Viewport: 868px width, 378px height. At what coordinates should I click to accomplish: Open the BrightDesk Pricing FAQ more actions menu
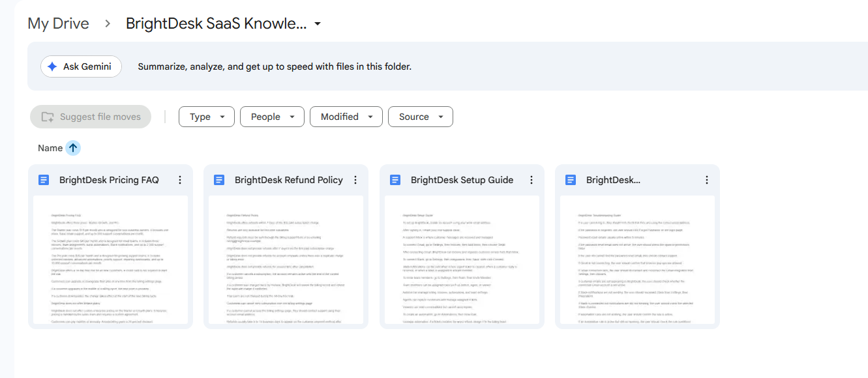click(180, 180)
